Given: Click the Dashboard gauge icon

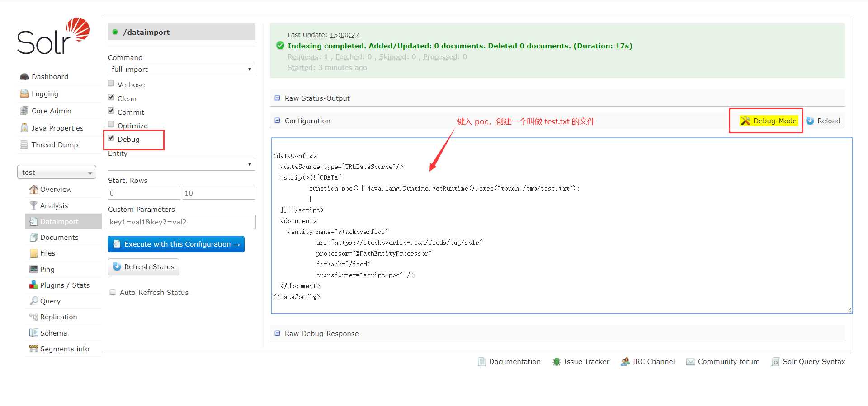Looking at the screenshot, I should tap(24, 77).
